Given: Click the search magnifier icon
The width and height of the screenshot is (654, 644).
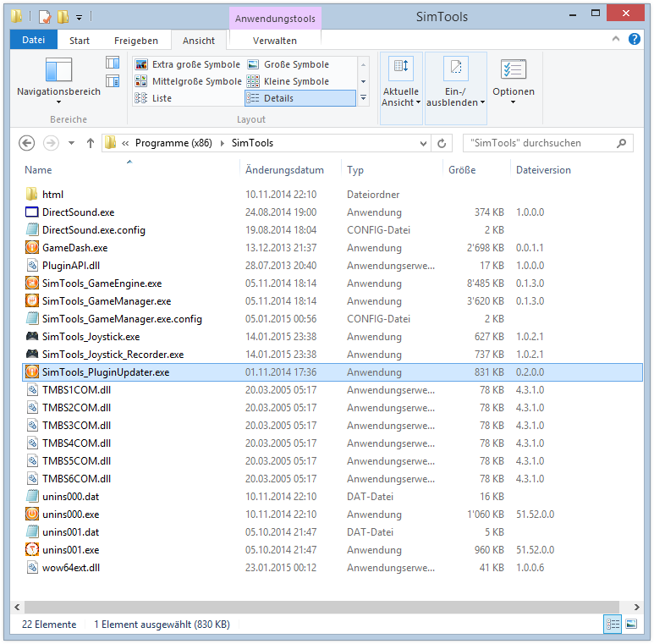Looking at the screenshot, I should click(x=622, y=143).
